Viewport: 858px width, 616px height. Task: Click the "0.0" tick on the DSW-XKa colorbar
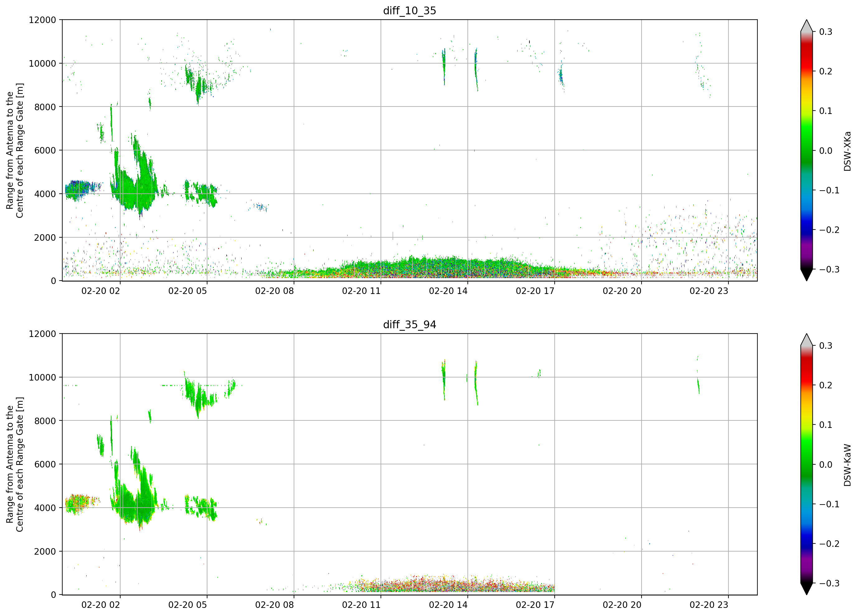pos(826,151)
